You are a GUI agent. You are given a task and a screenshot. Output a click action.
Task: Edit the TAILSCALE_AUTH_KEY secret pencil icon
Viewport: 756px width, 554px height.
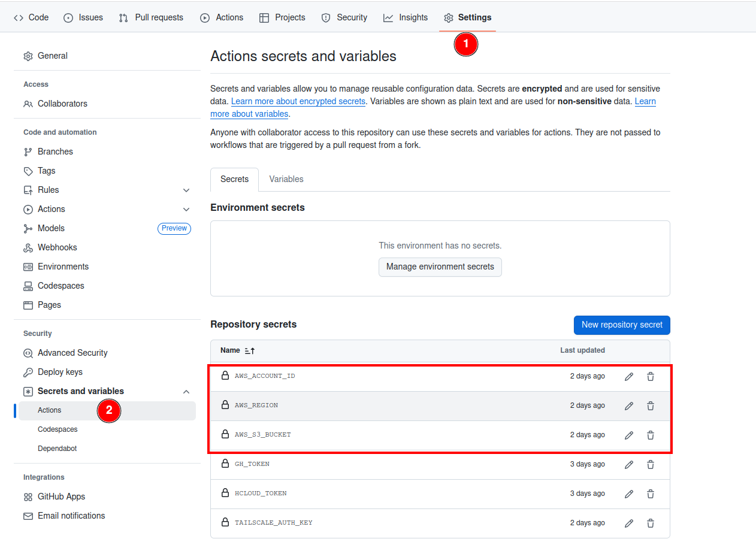[629, 523]
